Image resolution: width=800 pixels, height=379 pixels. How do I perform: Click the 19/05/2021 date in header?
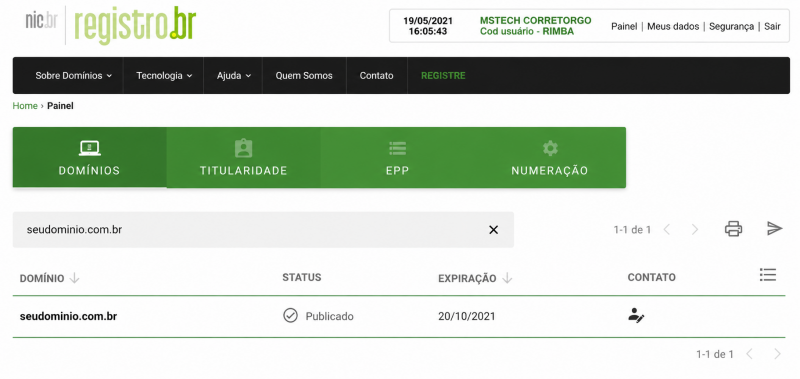428,20
